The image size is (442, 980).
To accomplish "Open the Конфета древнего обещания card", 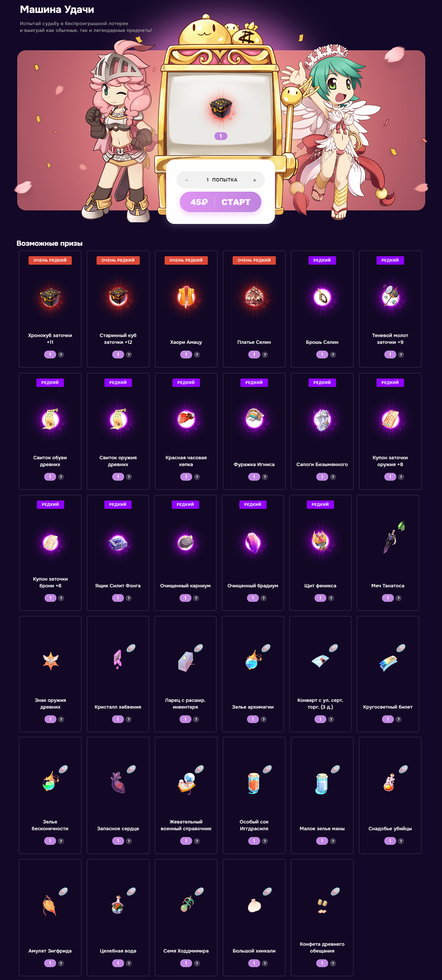I will click(x=322, y=917).
